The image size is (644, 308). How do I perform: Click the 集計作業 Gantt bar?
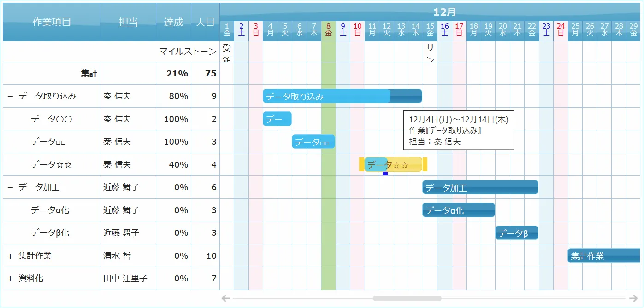(x=603, y=256)
